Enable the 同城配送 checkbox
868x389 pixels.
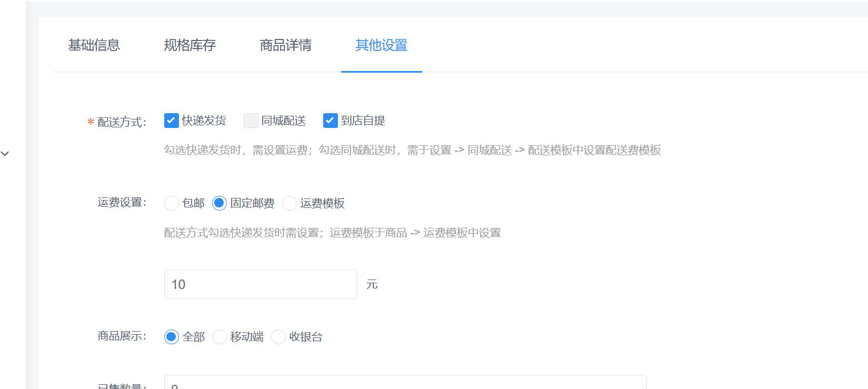[x=251, y=121]
